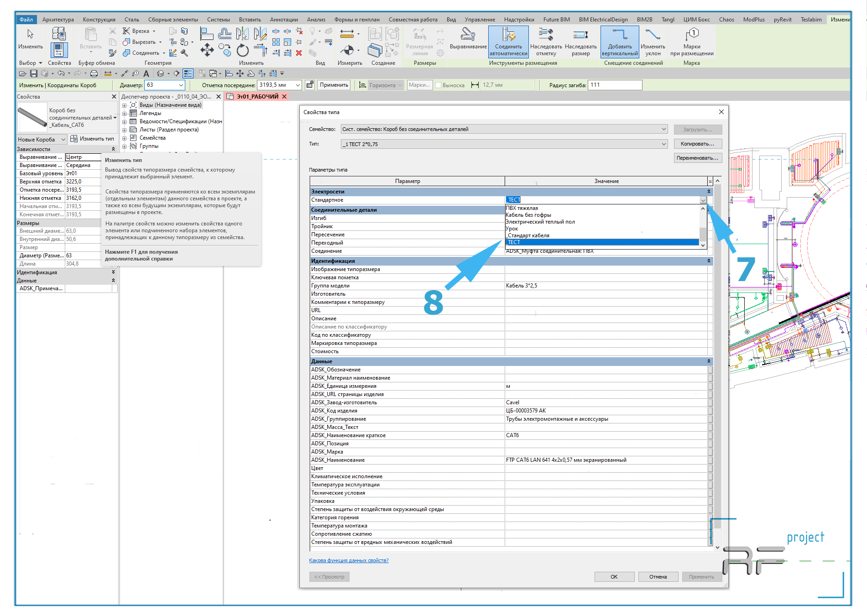Screen dimensions: 867x616
Task: Click the Переименовать... button
Action: tap(698, 158)
